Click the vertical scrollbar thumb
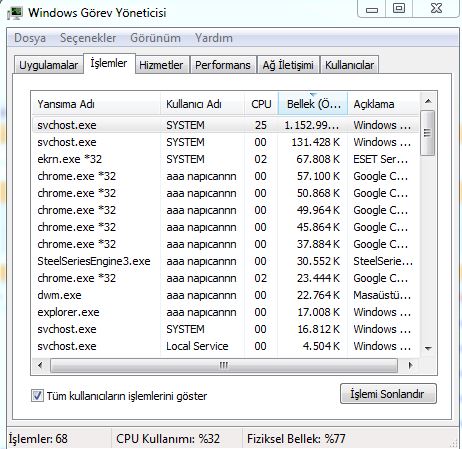The image size is (462, 449). point(428,133)
